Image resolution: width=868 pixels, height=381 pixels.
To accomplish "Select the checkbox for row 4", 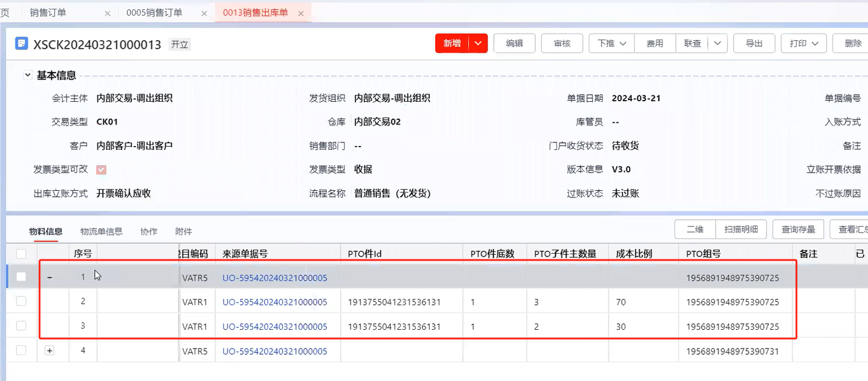I will (x=22, y=350).
